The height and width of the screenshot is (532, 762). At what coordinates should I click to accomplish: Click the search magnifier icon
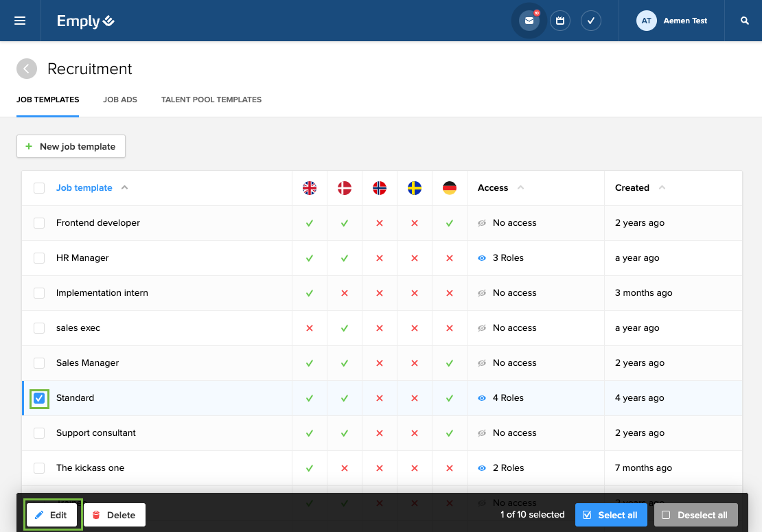coord(745,21)
